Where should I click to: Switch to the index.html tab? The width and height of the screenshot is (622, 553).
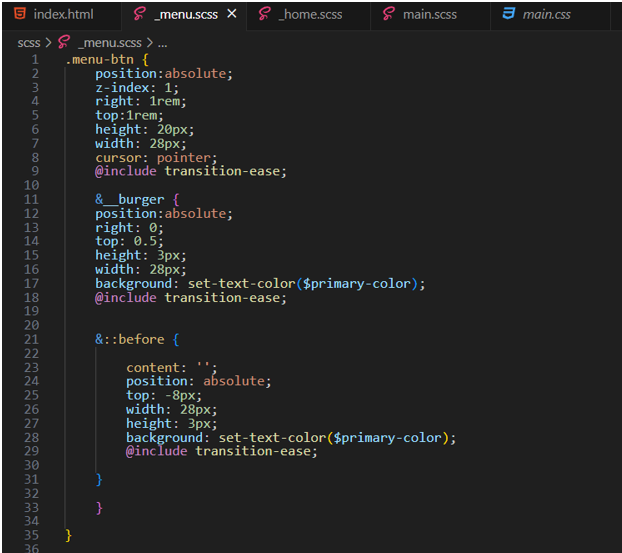point(63,15)
